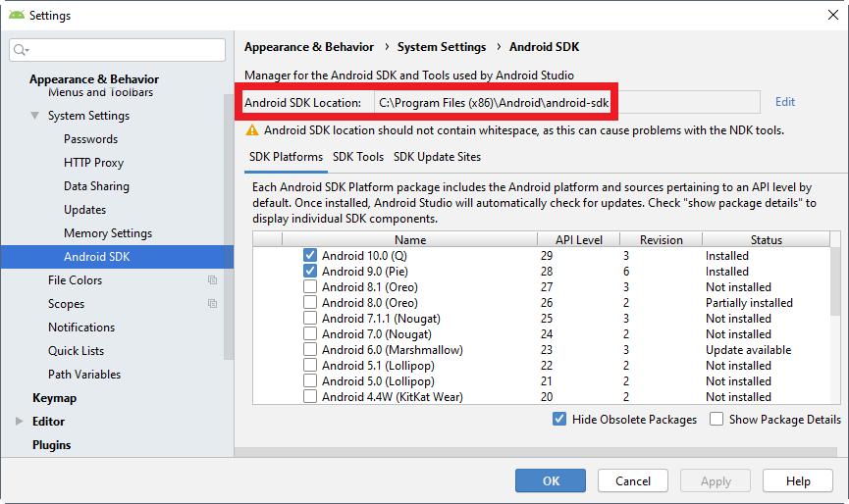Click the Android logo in the title bar
849x504 pixels.
pos(17,15)
